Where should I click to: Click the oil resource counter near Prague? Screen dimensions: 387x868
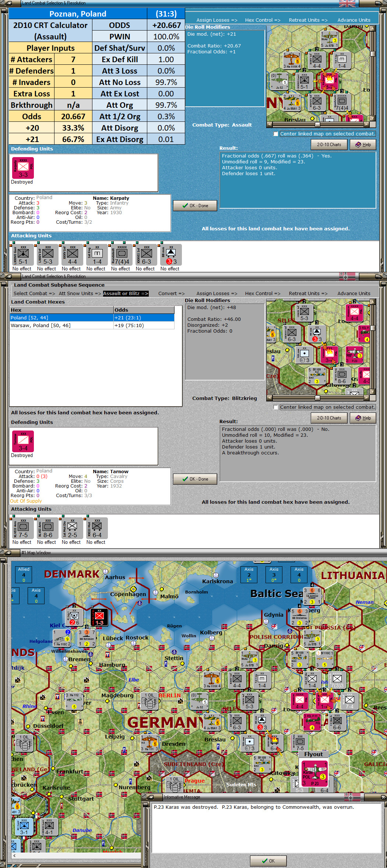pos(175,785)
